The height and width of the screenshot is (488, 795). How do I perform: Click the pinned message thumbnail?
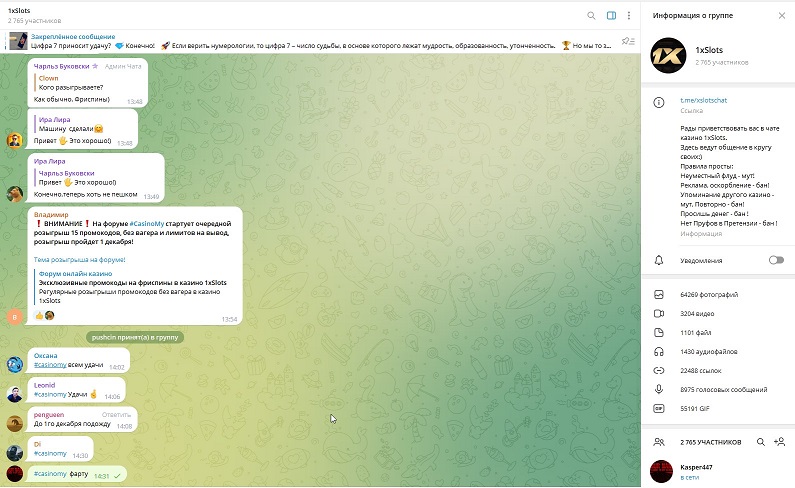tap(19, 41)
